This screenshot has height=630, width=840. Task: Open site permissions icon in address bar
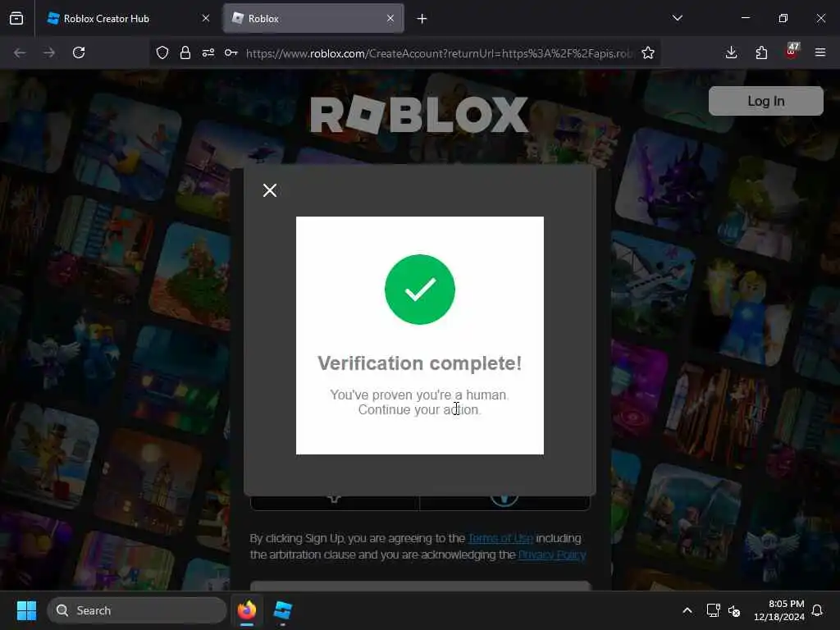click(x=208, y=52)
